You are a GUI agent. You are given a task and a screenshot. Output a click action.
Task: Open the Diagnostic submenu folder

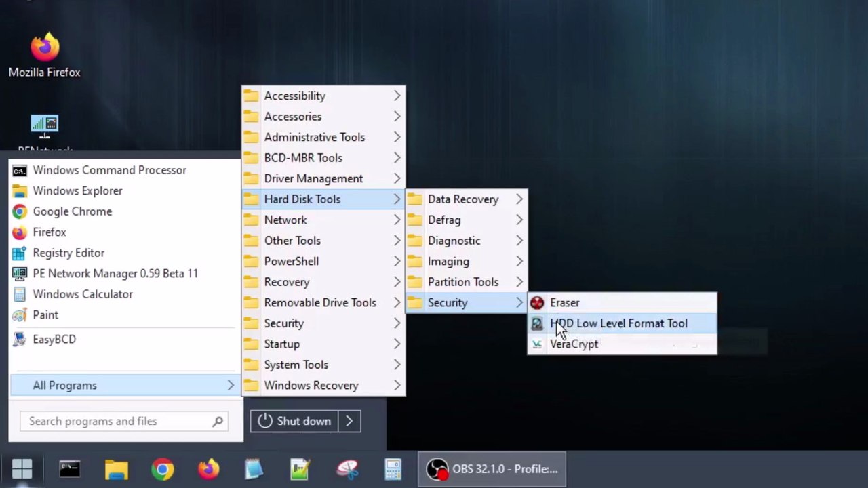467,241
